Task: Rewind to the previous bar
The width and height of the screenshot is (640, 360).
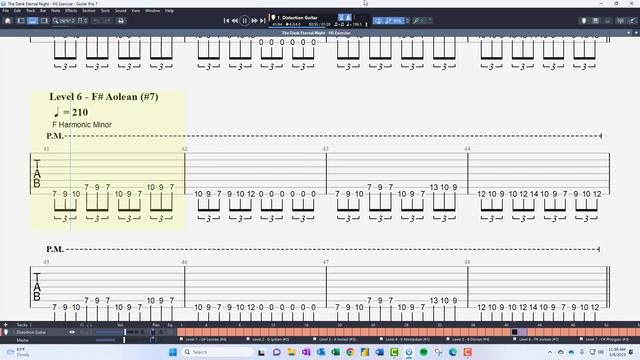Action: point(235,20)
